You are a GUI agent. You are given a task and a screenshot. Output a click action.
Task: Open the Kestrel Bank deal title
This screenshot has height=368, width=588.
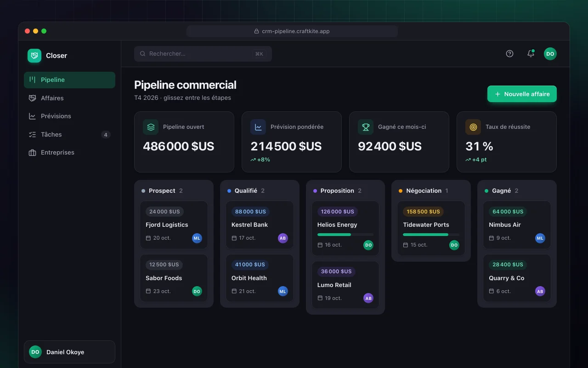click(x=249, y=225)
